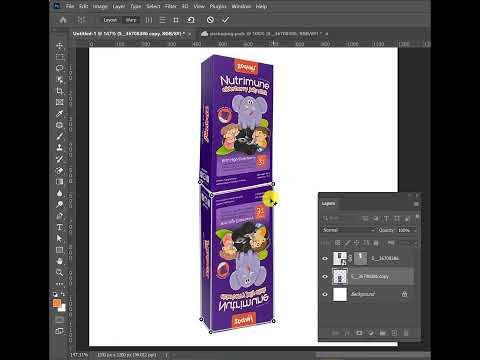This screenshot has width=480, height=360.
Task: Select the Spot Healing Brush tool
Action: pos(60,125)
